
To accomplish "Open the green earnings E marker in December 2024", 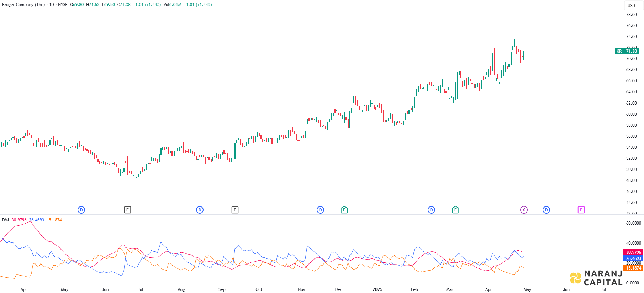I will (344, 210).
